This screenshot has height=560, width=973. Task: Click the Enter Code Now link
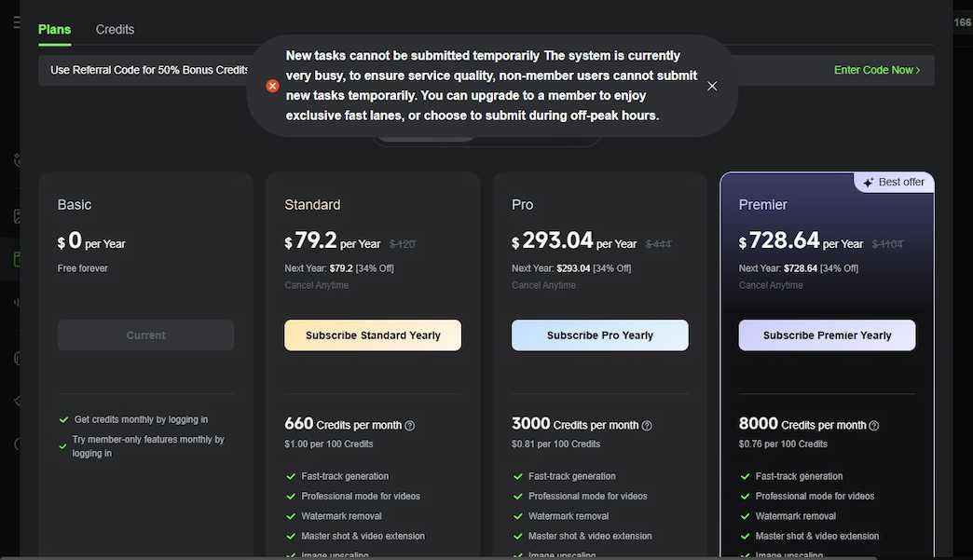coord(876,70)
